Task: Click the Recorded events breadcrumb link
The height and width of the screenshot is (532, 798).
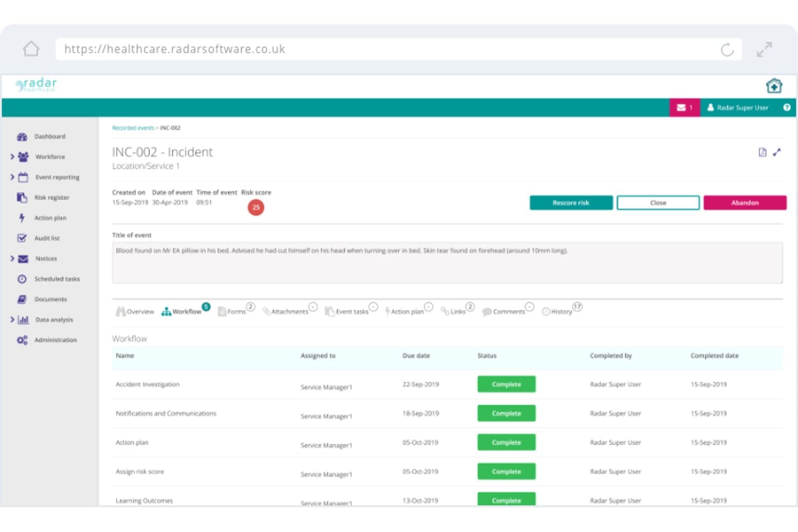Action: [133, 128]
